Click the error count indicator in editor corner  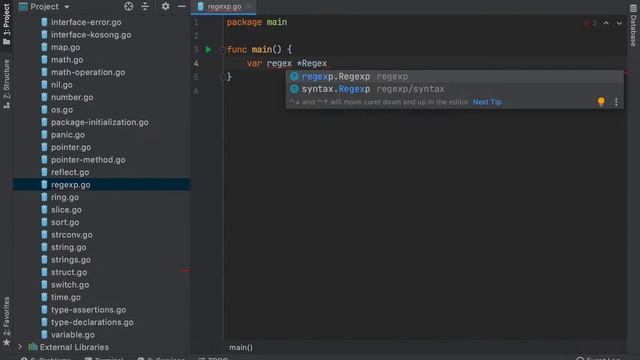click(590, 23)
